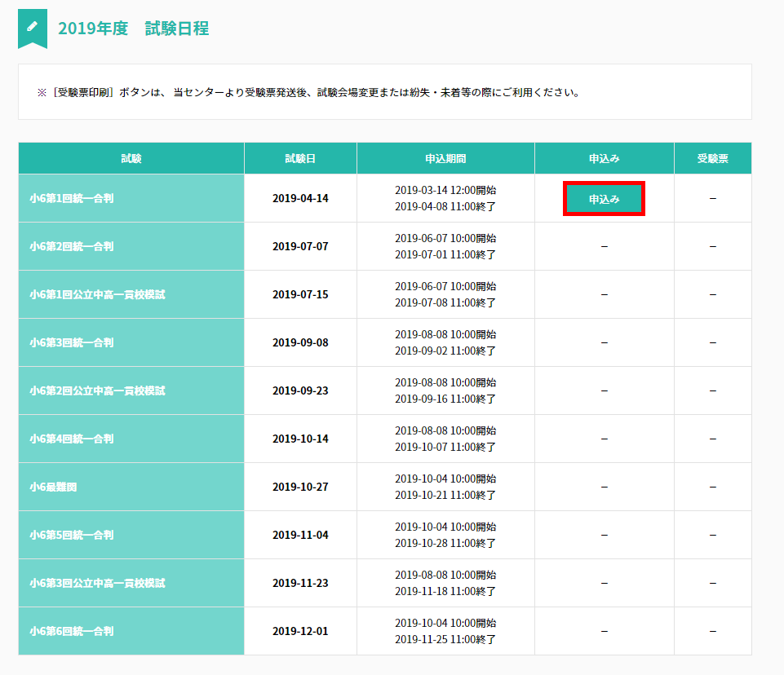
Task: Click the exam date 2019-12-01
Action: pos(300,631)
